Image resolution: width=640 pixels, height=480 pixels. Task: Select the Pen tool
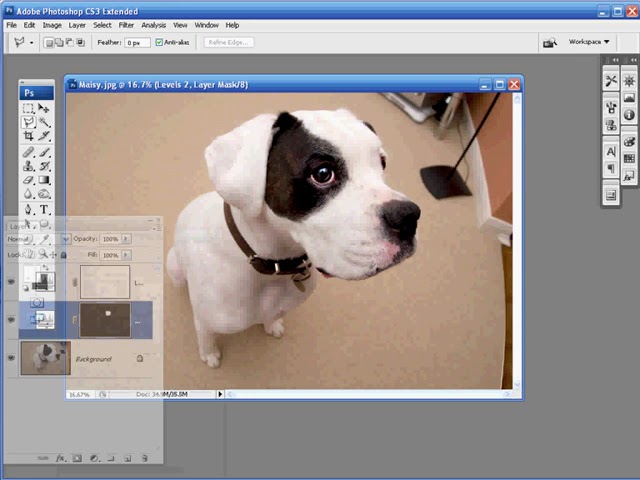(28, 210)
